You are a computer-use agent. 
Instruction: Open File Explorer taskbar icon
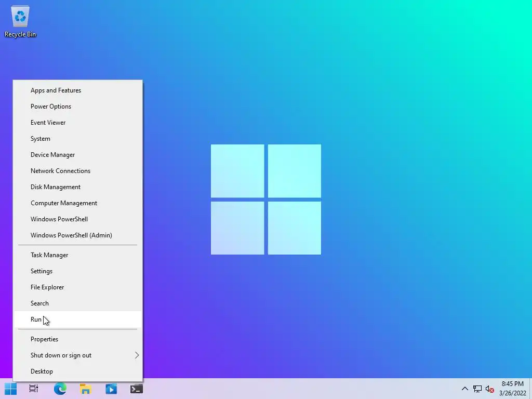[x=86, y=389]
